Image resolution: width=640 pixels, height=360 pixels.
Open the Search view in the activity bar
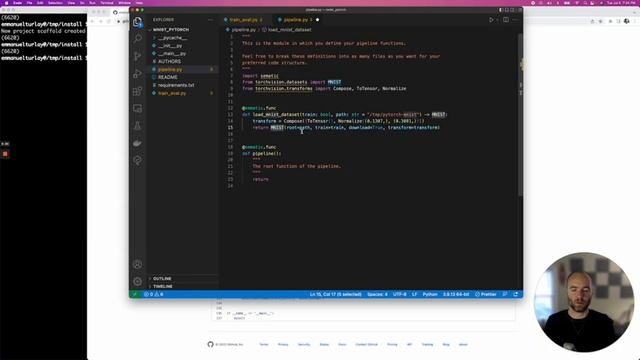click(x=138, y=39)
